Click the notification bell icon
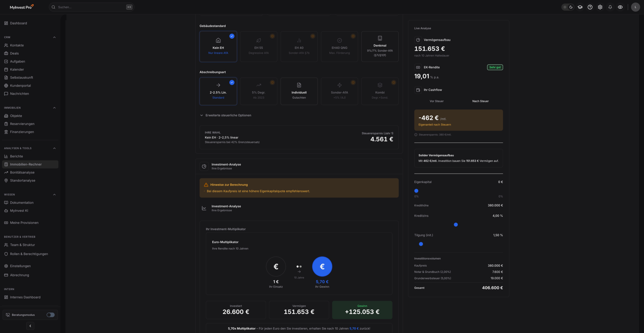The height and width of the screenshot is (333, 644). pos(610,7)
